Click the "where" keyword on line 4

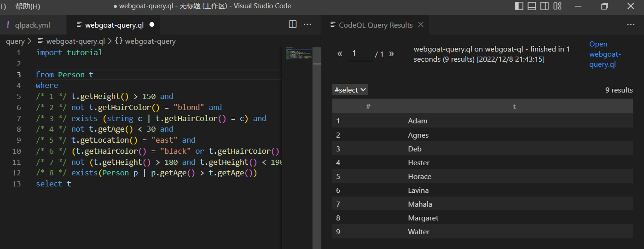pyautogui.click(x=47, y=85)
